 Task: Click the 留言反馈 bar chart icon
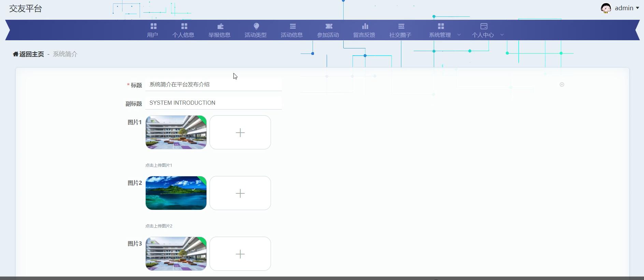click(365, 26)
